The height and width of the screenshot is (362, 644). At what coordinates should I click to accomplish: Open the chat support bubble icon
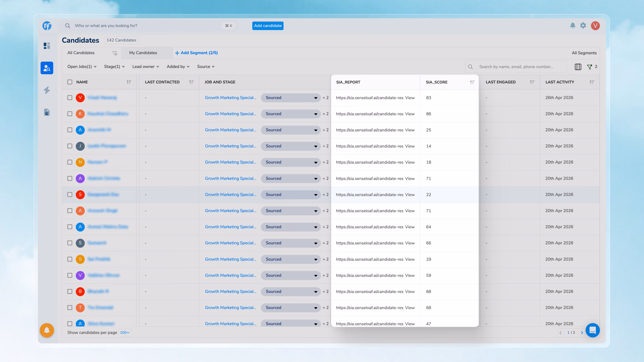[592, 330]
